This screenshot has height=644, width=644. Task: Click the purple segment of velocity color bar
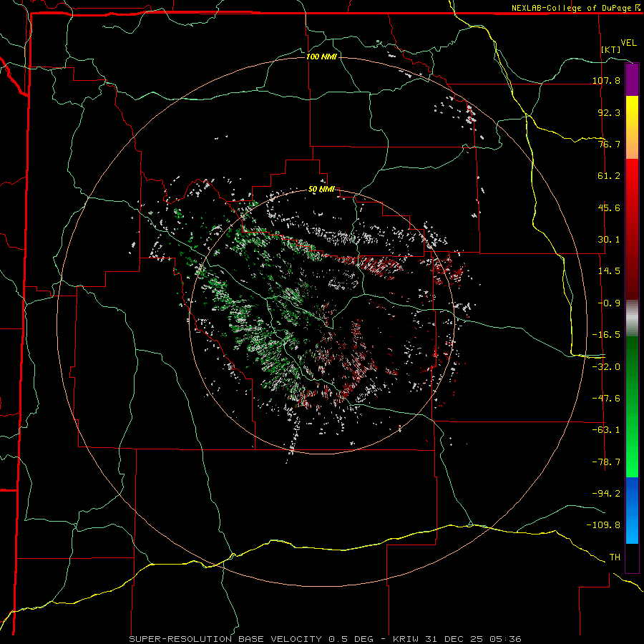[632, 79]
